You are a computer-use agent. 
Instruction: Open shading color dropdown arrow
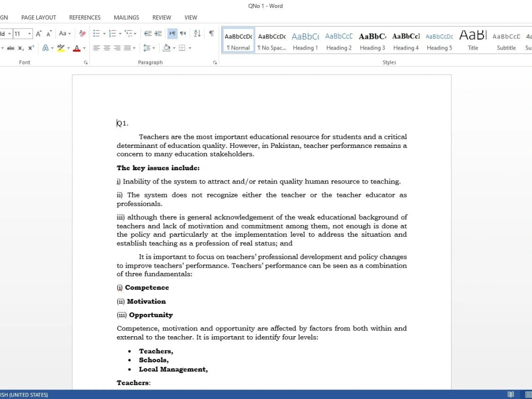(x=174, y=48)
